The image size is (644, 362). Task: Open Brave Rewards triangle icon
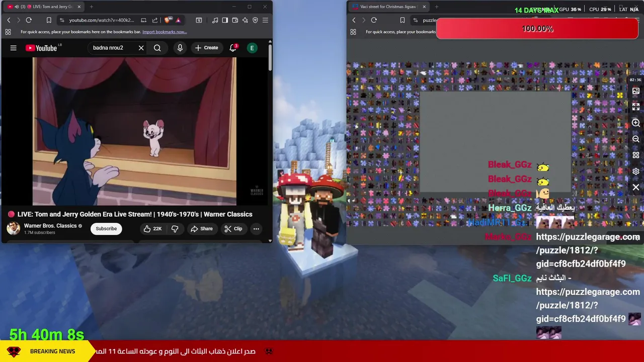point(178,20)
